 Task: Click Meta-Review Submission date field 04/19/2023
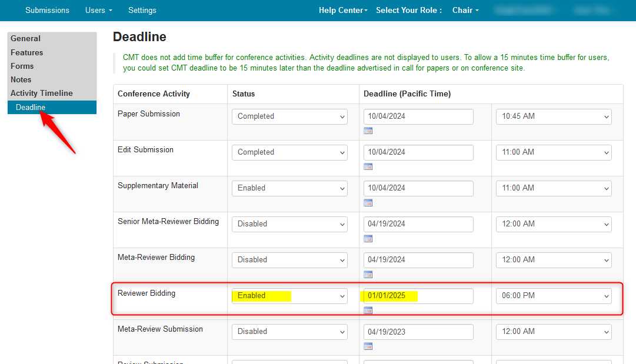point(418,332)
